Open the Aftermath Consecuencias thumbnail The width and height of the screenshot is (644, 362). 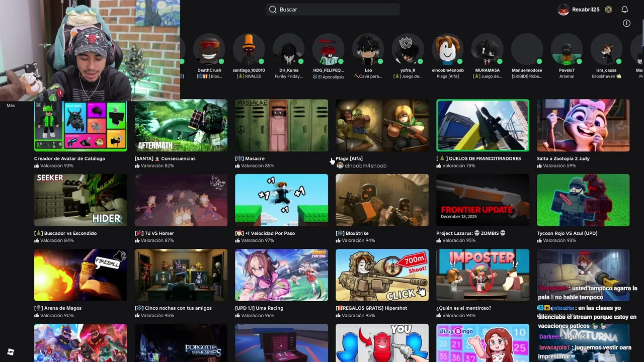coord(181,125)
